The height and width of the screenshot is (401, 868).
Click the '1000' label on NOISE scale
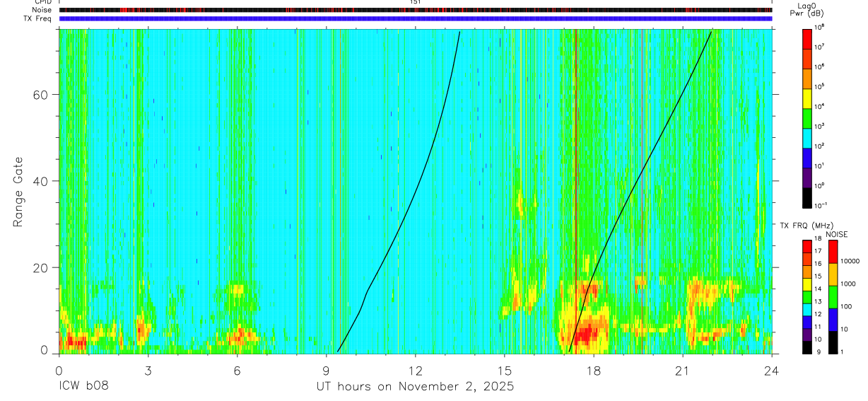coord(850,284)
